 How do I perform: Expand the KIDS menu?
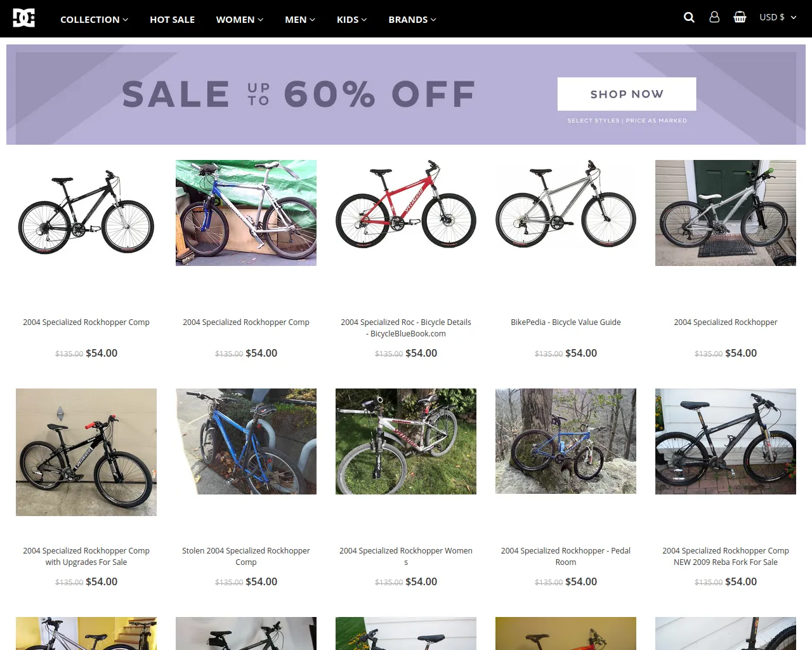click(x=351, y=20)
